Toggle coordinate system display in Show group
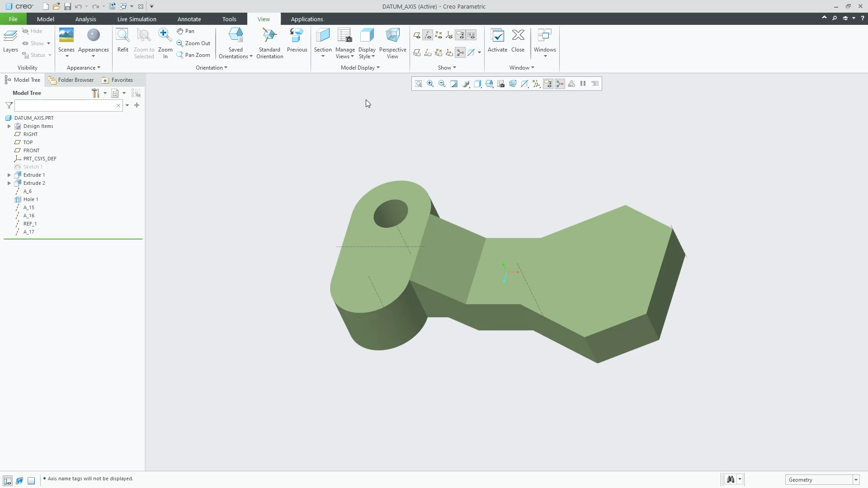The image size is (868, 488). pos(449,35)
